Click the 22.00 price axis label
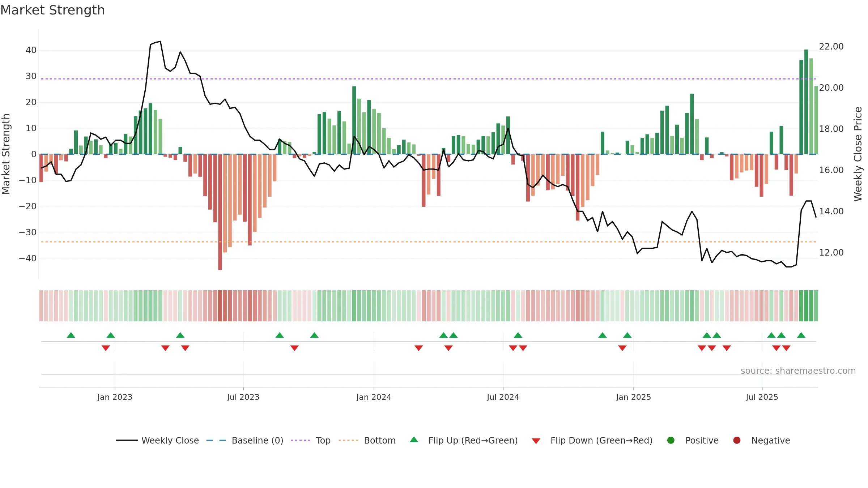The height and width of the screenshot is (488, 868). 831,47
